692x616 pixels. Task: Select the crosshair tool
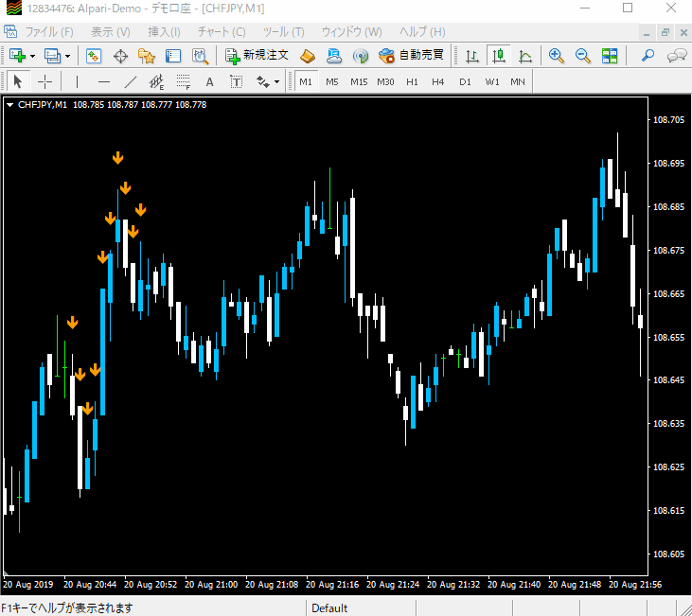click(x=44, y=81)
